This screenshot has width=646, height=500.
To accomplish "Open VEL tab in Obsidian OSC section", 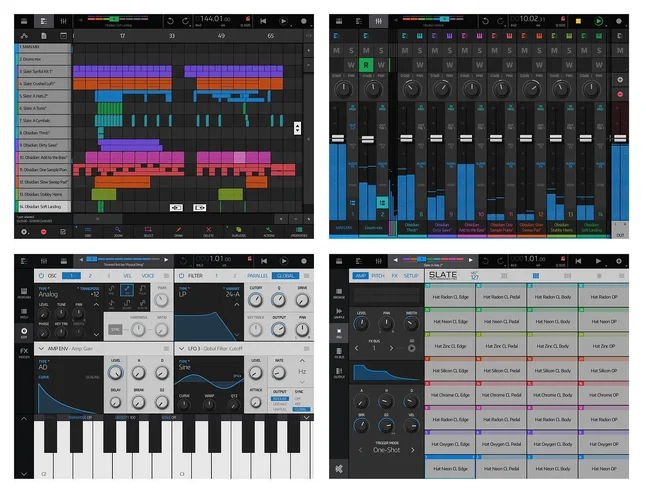I will [127, 276].
